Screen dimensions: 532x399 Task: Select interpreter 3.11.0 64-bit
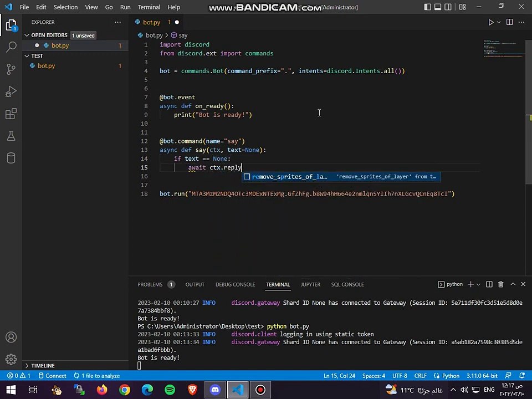tap(482, 376)
